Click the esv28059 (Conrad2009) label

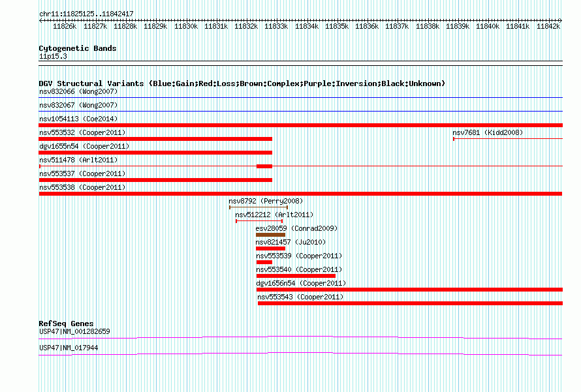tap(297, 228)
